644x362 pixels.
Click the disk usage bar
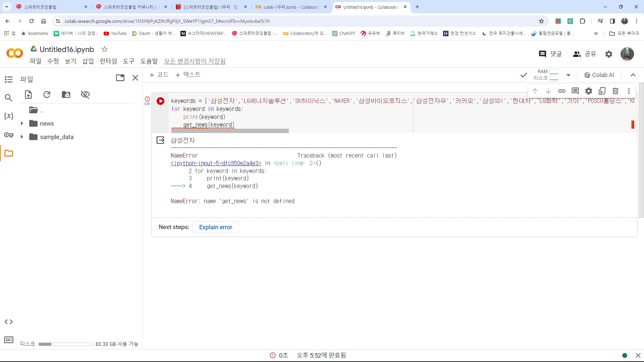(66, 344)
